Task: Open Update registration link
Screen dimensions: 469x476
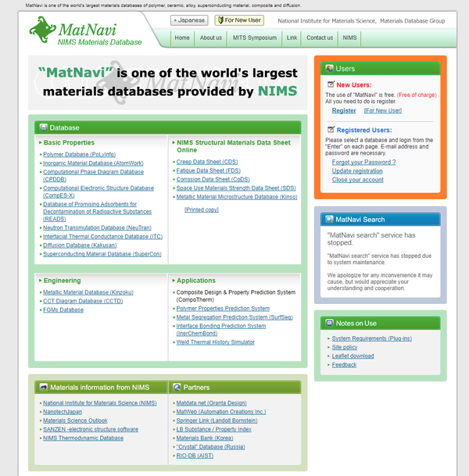Action: tap(357, 171)
